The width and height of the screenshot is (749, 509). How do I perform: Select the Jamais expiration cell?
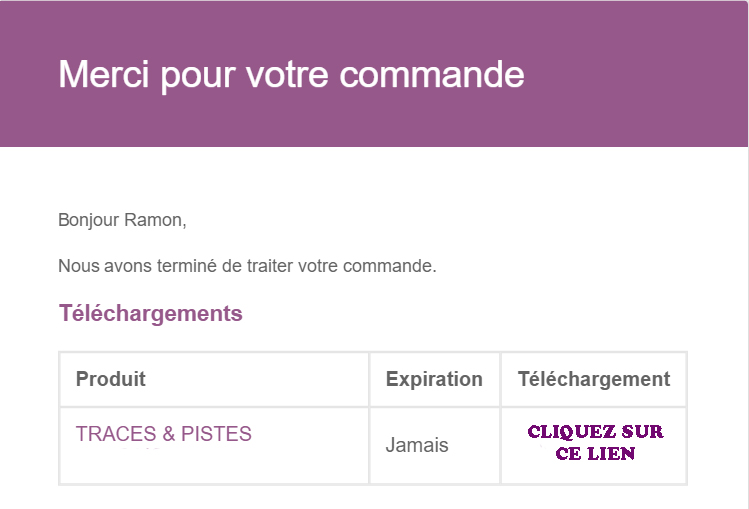pos(417,445)
